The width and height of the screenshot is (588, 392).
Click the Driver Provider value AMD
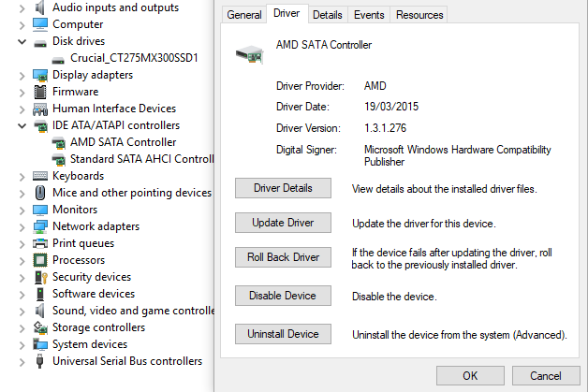tap(375, 86)
